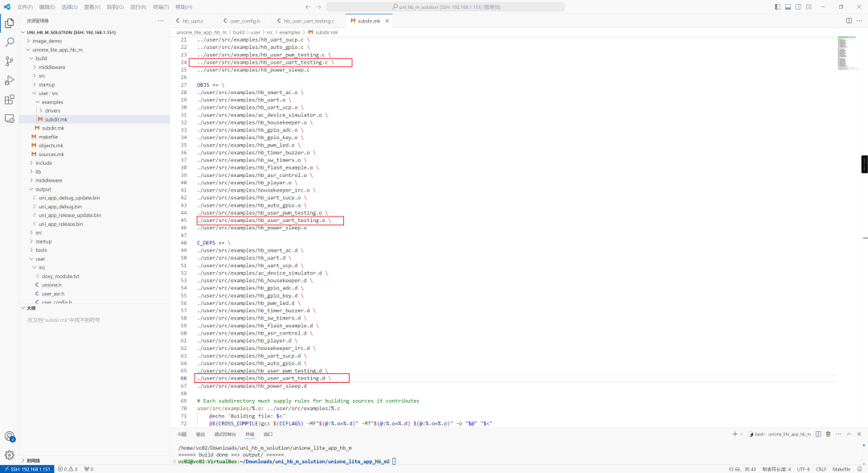The width and height of the screenshot is (868, 473).
Task: Toggle the bottom panel visibility
Action: coord(788,6)
